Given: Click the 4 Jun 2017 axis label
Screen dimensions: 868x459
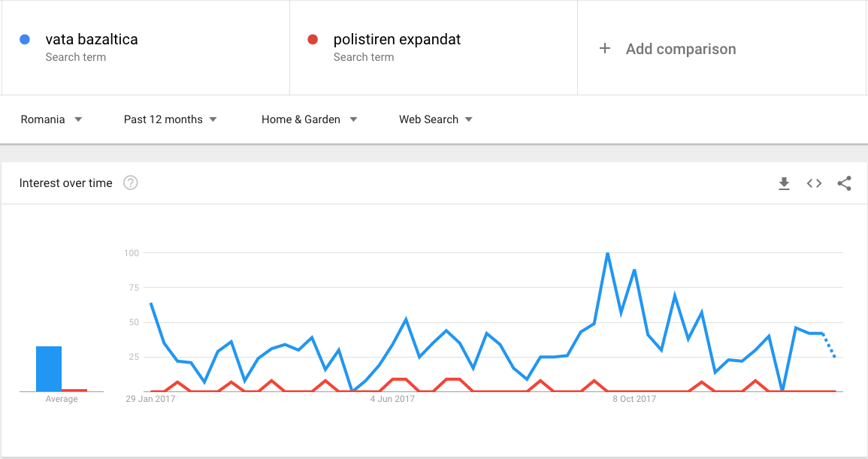Looking at the screenshot, I should 392,399.
